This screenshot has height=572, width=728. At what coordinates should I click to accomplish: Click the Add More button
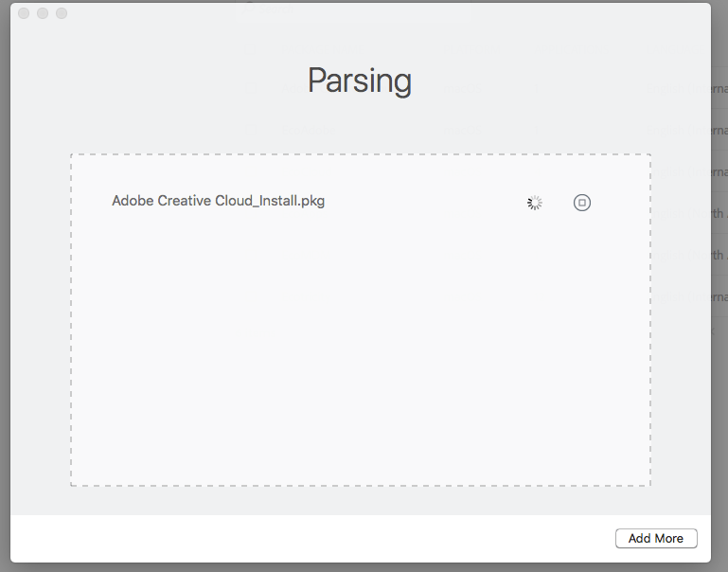tap(656, 538)
